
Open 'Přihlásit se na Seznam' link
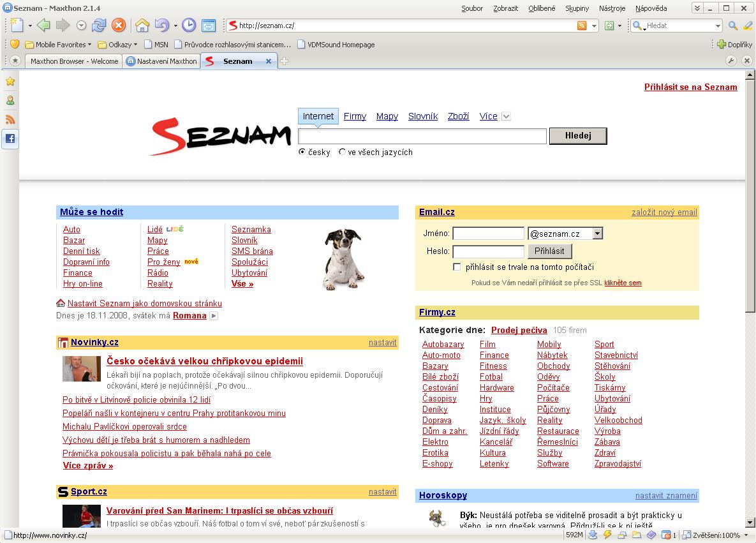point(690,87)
